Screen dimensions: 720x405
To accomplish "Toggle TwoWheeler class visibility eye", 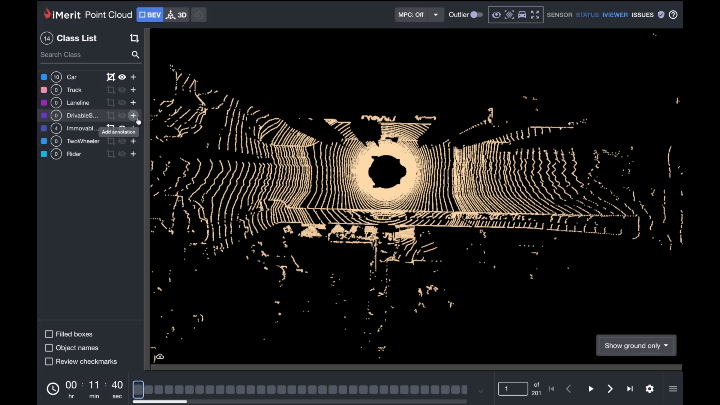I will 122,141.
